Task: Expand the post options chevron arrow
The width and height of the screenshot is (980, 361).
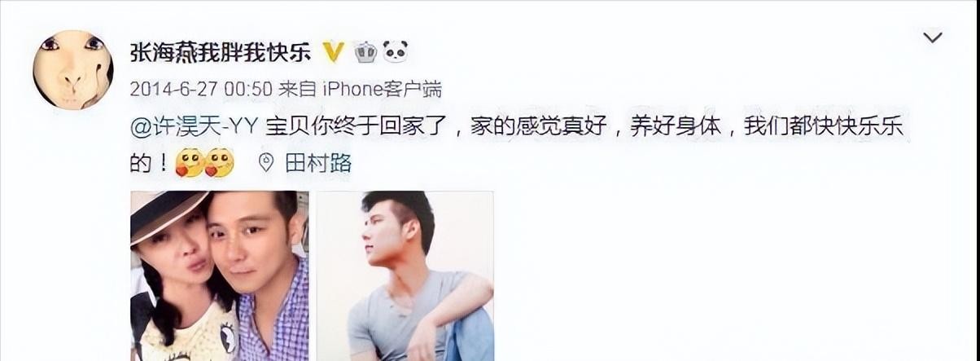Action: [932, 37]
